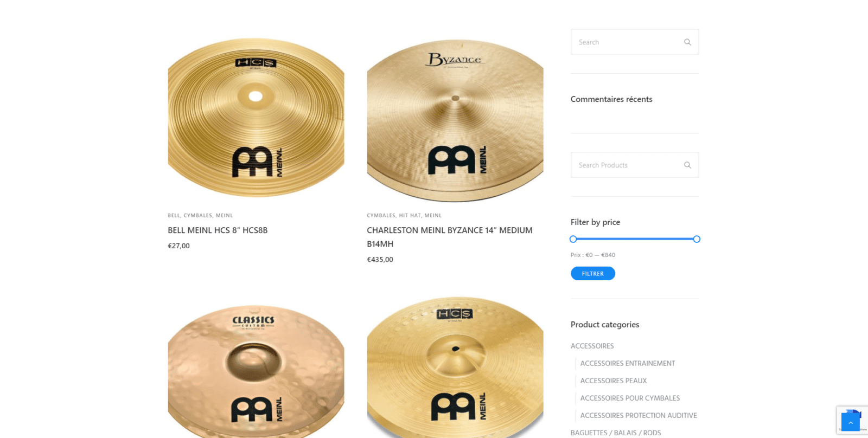The height and width of the screenshot is (438, 868).
Task: Select ACCESSOIRES ENTRAINEMENT subcategory
Action: coord(628,363)
